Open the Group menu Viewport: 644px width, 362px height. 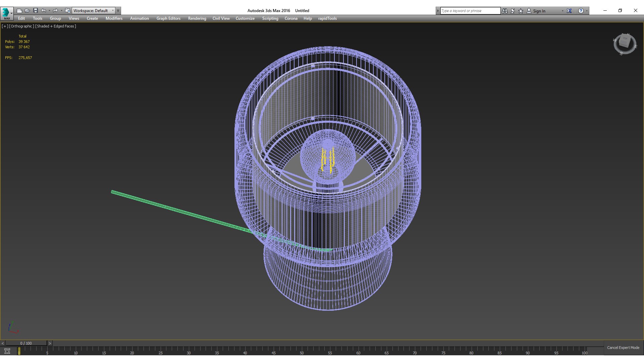click(x=55, y=18)
